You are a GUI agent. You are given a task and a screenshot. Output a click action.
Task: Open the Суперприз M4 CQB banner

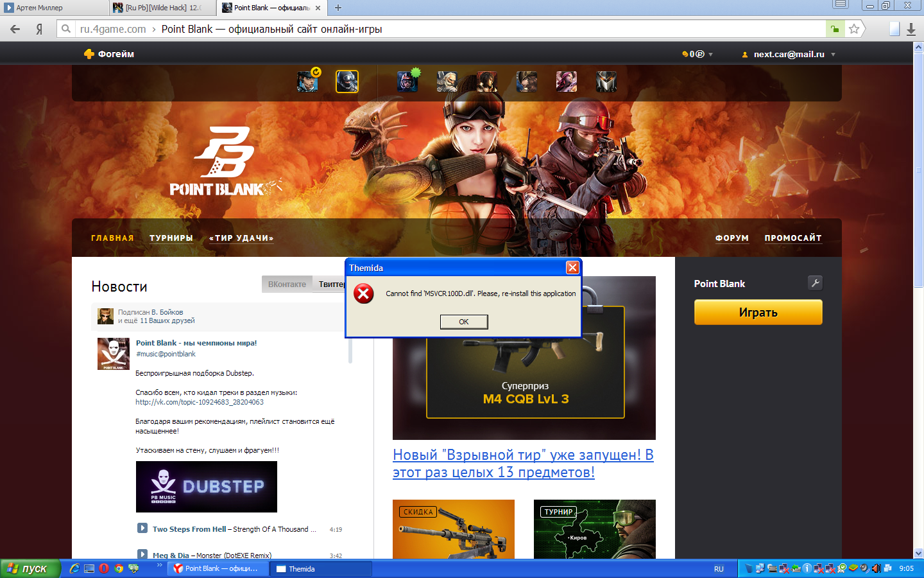click(x=524, y=358)
